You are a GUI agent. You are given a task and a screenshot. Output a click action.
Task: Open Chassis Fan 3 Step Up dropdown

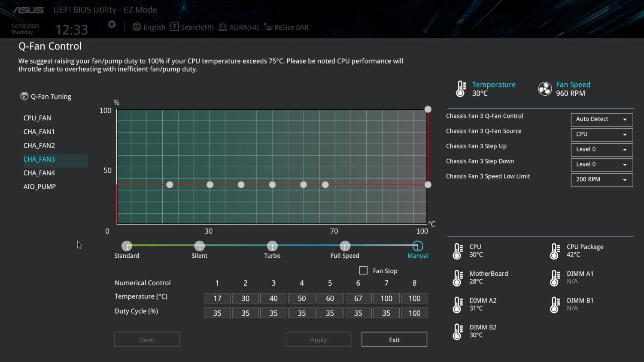click(601, 149)
